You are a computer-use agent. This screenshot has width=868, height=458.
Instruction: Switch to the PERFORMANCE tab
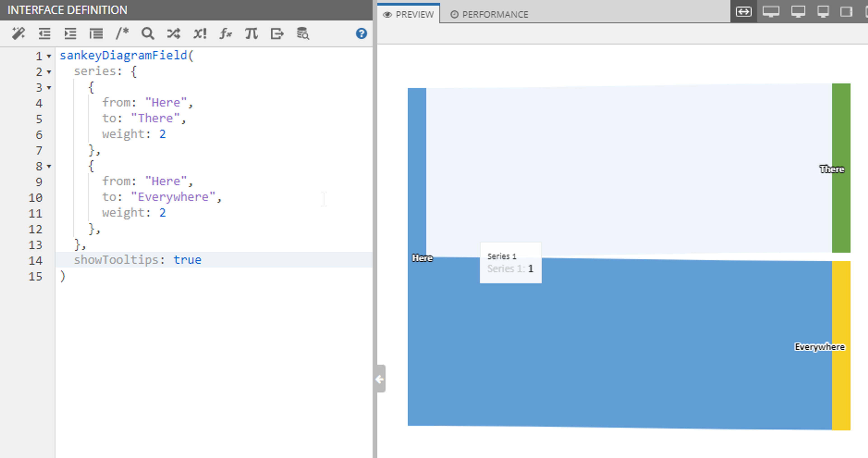(489, 14)
